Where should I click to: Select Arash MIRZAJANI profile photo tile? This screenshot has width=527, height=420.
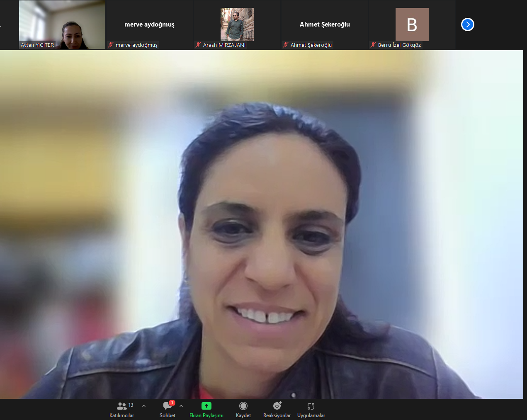click(x=237, y=24)
